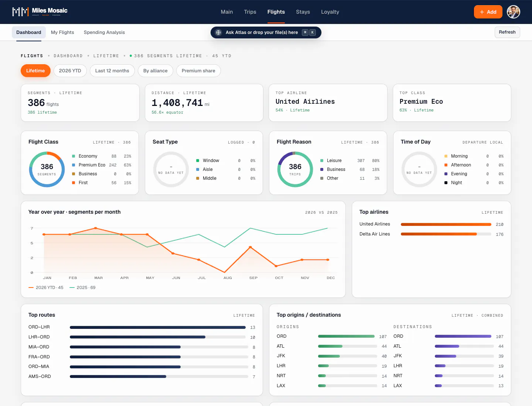Click the Evening legend swatch
This screenshot has height=406, width=532.
click(446, 174)
